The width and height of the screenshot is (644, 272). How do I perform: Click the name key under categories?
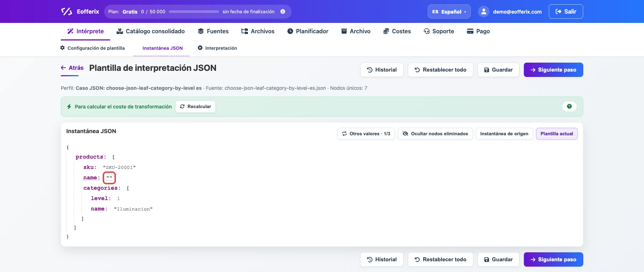pyautogui.click(x=99, y=209)
